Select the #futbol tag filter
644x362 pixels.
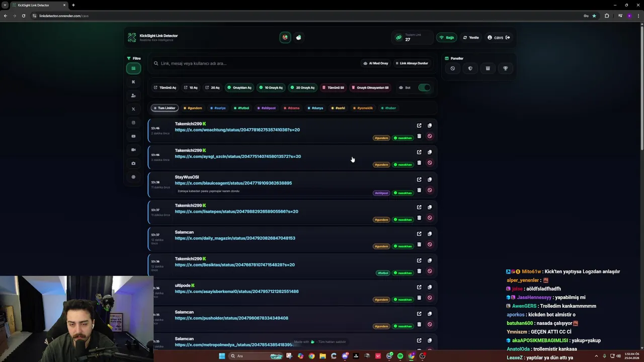tap(242, 108)
